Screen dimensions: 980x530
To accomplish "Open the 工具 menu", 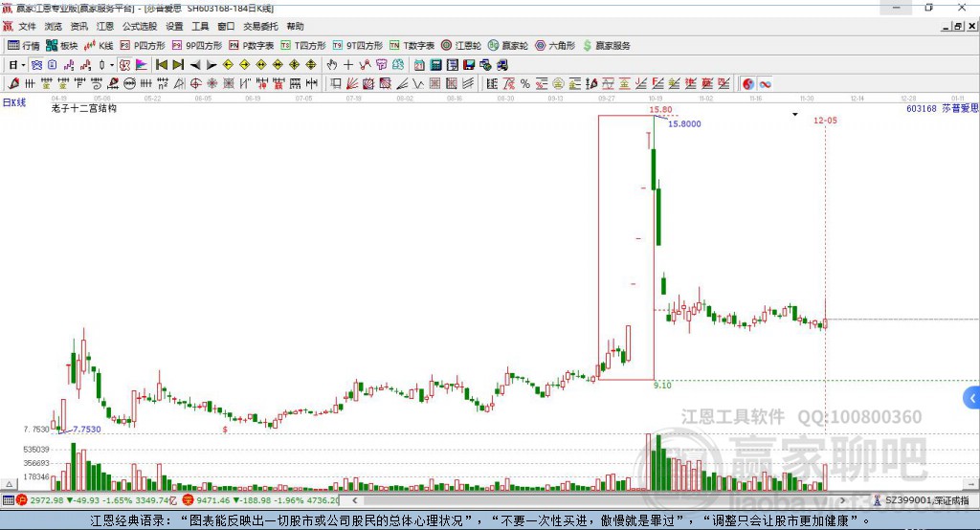I will click(x=200, y=26).
